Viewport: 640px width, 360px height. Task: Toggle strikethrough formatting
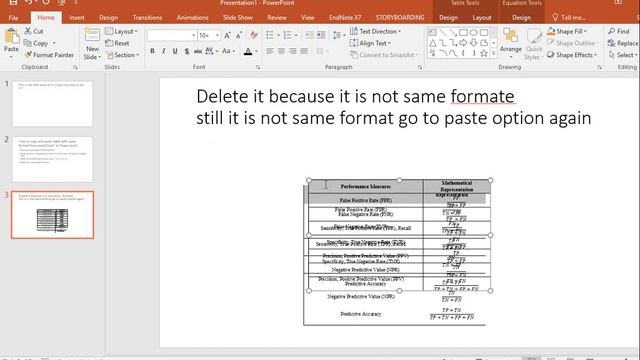198,51
